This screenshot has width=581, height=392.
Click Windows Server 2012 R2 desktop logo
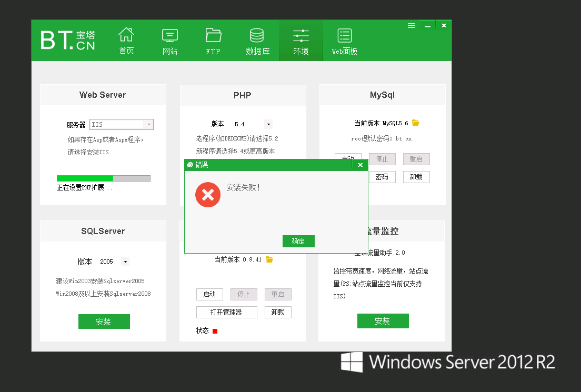(x=448, y=362)
